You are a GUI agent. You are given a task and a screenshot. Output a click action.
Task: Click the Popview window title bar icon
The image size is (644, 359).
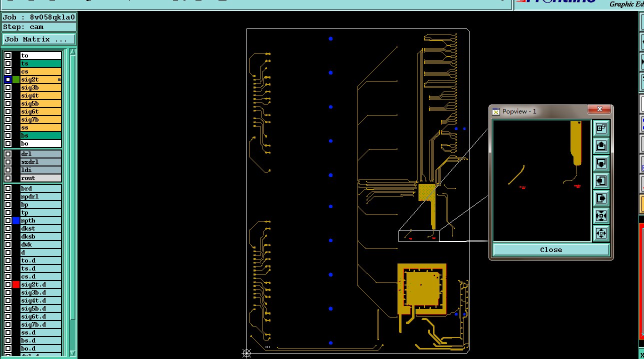pos(496,111)
